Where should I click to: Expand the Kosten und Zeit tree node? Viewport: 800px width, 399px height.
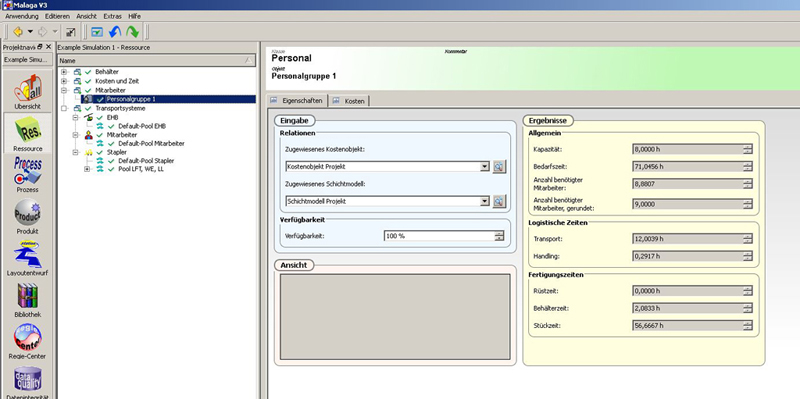[64, 81]
